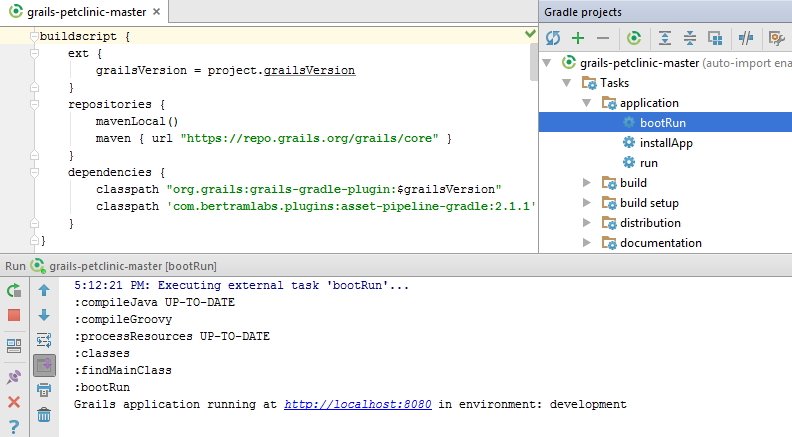The image size is (792, 437).
Task: Go up the stack trace arrow
Action: pos(44,290)
